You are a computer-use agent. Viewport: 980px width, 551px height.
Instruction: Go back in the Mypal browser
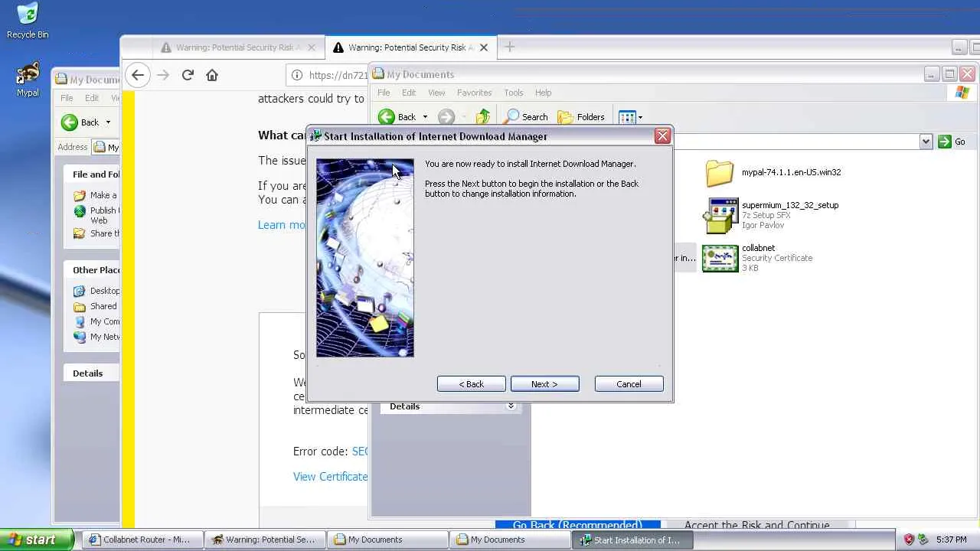(x=138, y=75)
